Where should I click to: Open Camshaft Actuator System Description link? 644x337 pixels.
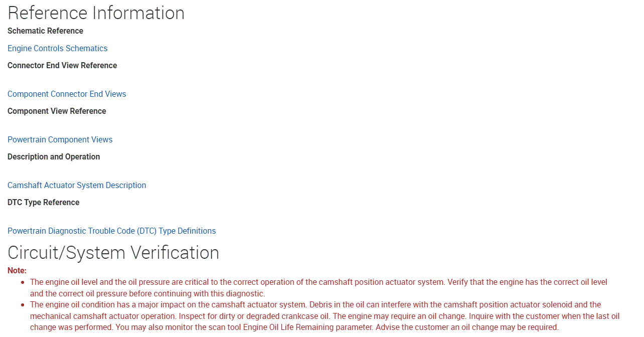point(77,186)
